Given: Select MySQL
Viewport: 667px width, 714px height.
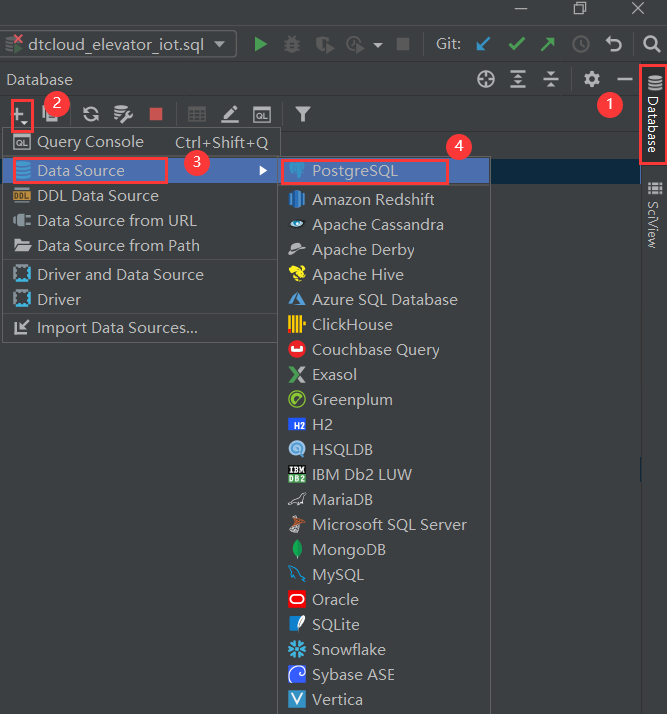Looking at the screenshot, I should click(x=384, y=575).
